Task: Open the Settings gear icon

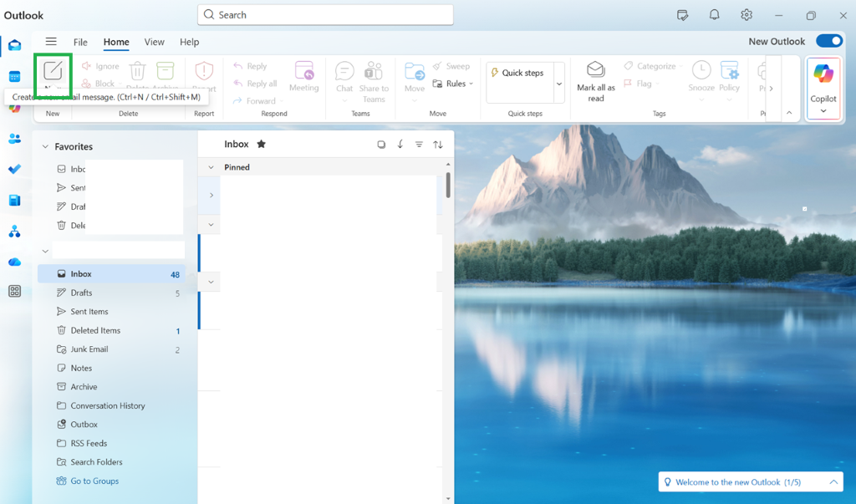Action: pos(746,15)
